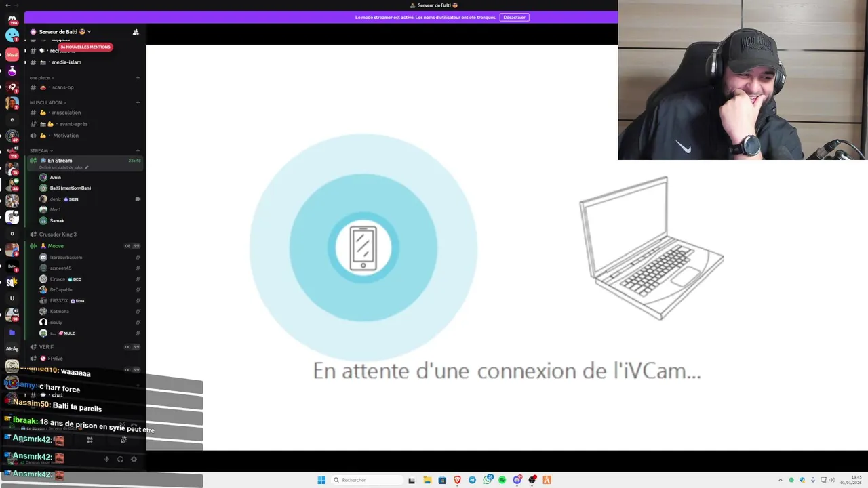Click muted mic icon beside DzCapable
The height and width of the screenshot is (488, 868).
coord(138,290)
